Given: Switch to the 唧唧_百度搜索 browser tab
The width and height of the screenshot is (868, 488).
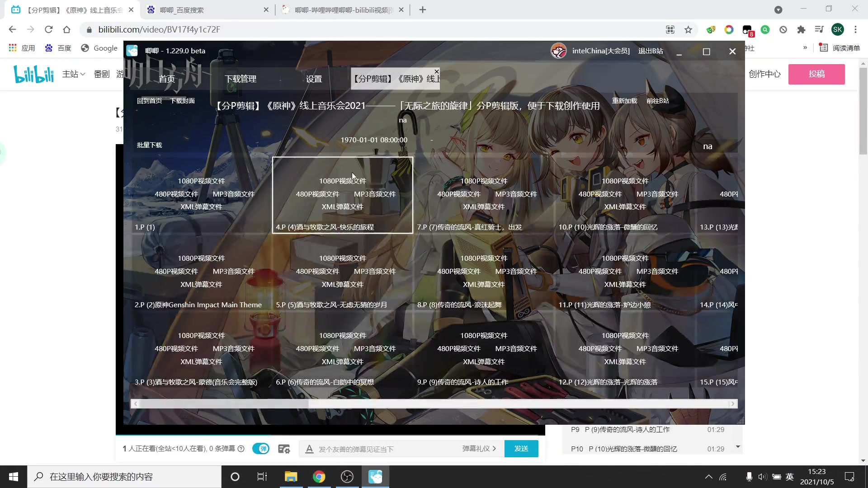Looking at the screenshot, I should pyautogui.click(x=207, y=10).
